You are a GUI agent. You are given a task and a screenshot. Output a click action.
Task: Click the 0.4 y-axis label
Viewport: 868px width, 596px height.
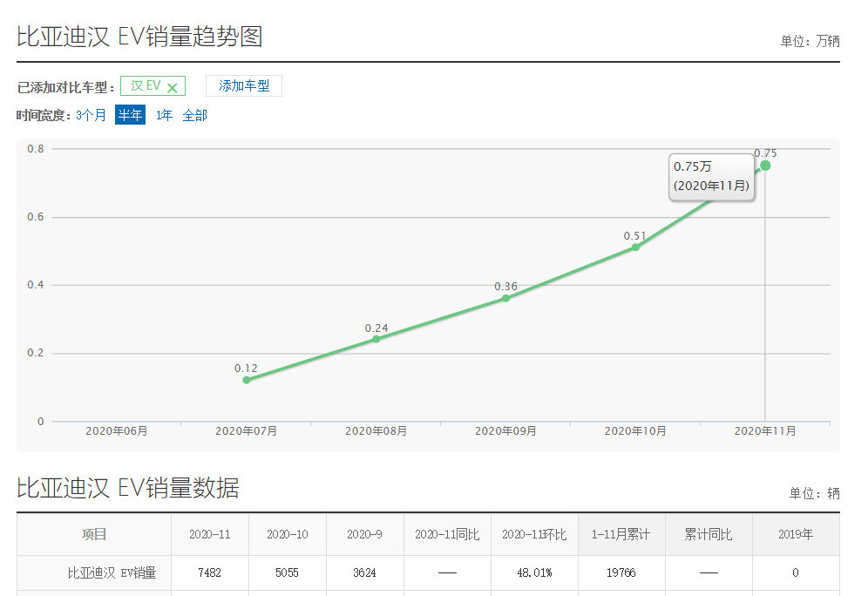(x=36, y=285)
